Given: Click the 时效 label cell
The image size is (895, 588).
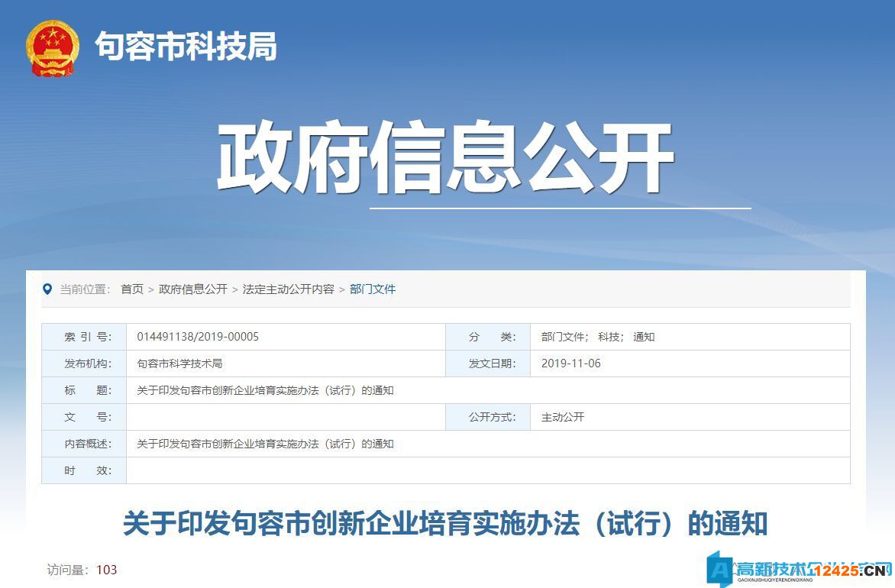Looking at the screenshot, I should [84, 470].
